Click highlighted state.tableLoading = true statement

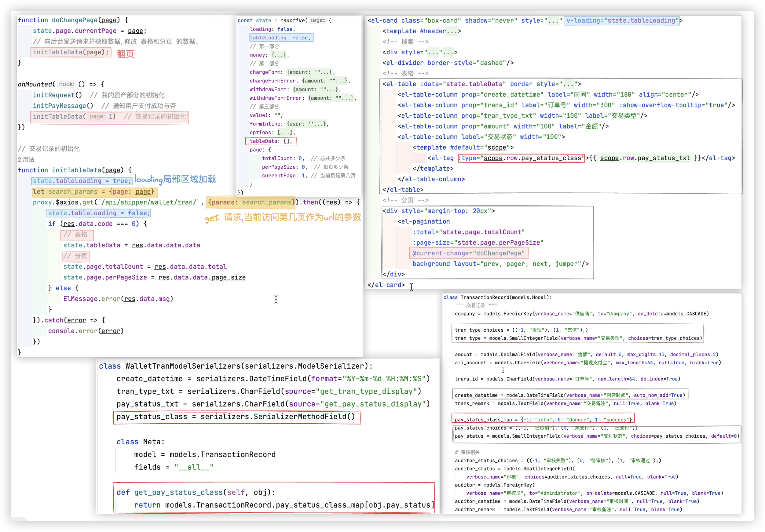pos(82,181)
